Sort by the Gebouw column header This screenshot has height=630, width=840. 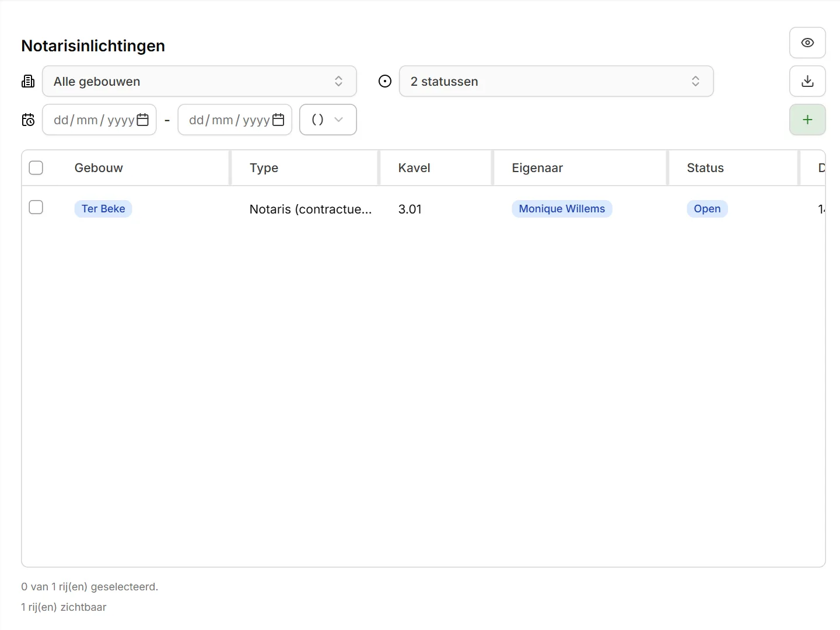(x=99, y=168)
